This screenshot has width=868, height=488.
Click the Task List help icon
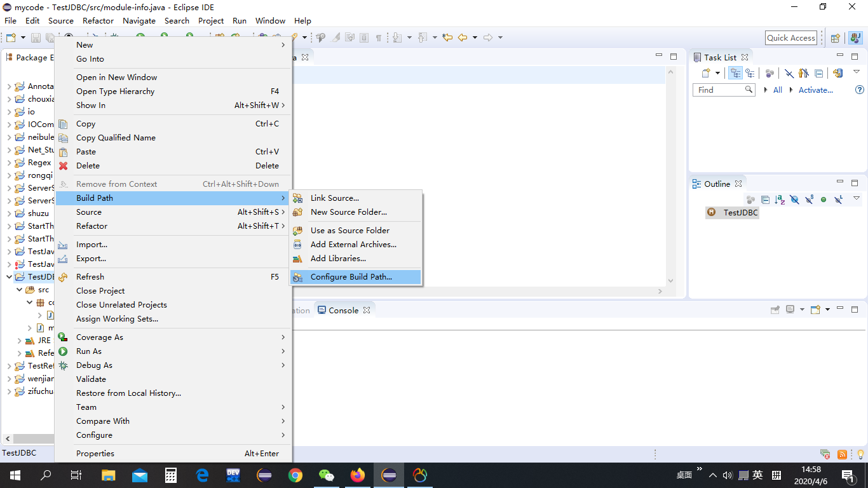(860, 90)
